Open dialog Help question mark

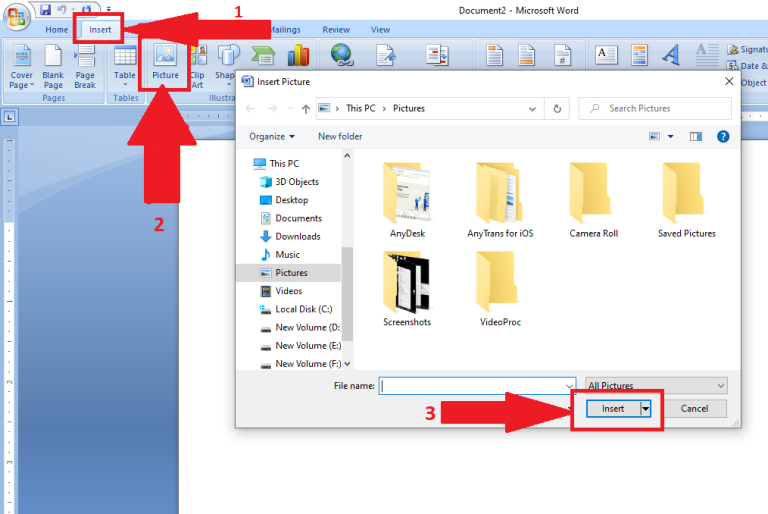[723, 136]
